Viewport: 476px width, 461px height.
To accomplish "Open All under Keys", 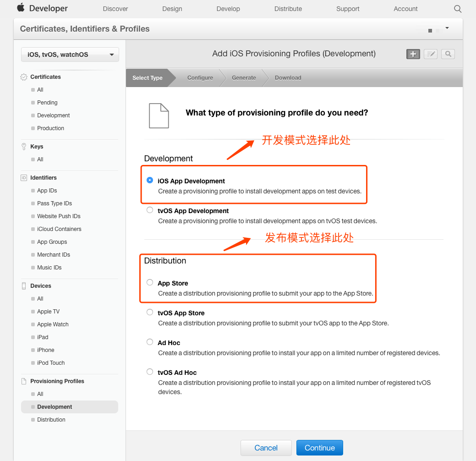I will tap(40, 159).
